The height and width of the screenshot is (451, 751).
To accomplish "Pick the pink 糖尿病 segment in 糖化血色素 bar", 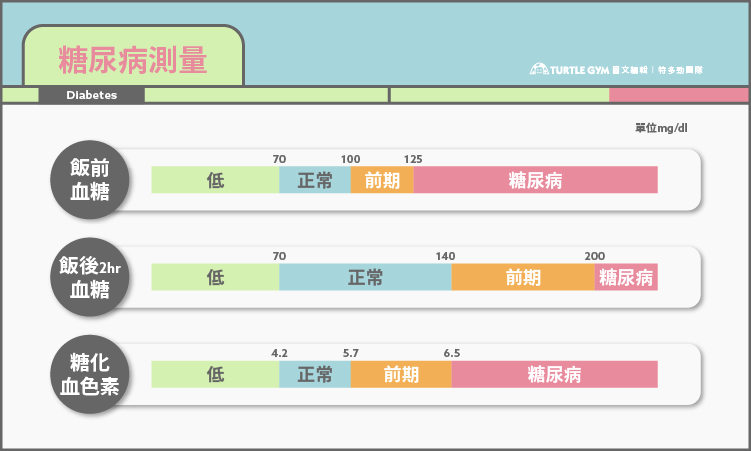I will click(554, 374).
